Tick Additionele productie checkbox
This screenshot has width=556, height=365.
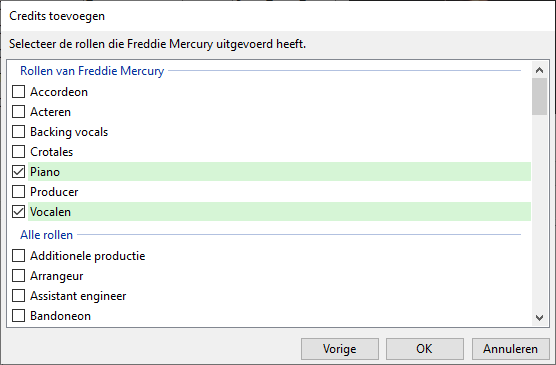tap(18, 255)
